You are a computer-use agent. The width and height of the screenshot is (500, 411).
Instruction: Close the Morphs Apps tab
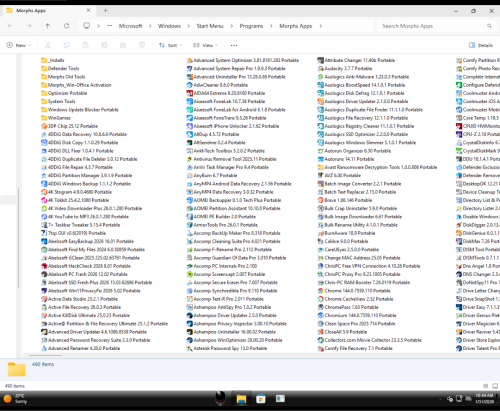88,10
